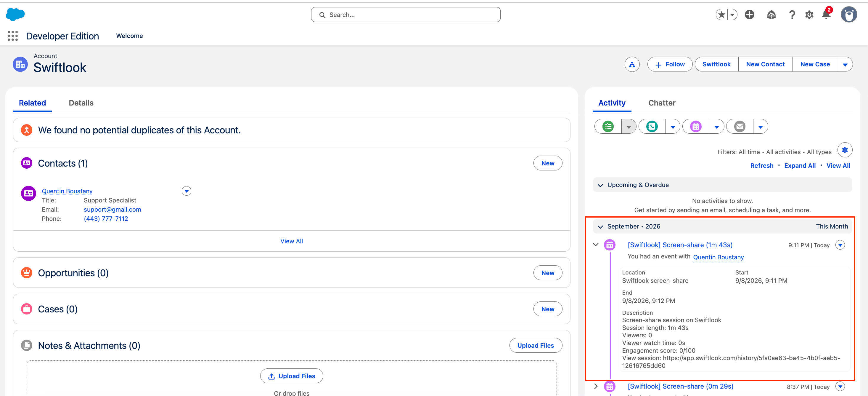View the Account Hierarchy icon

point(632,64)
